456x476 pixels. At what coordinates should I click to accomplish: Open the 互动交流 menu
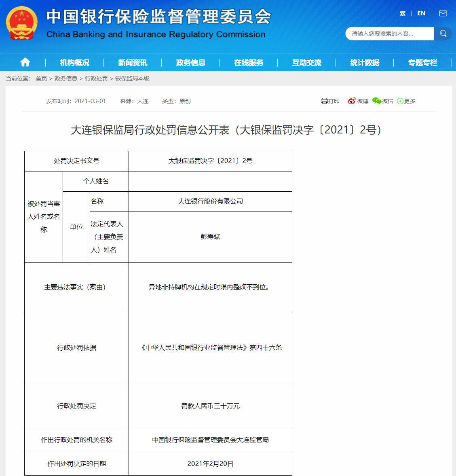(x=307, y=63)
